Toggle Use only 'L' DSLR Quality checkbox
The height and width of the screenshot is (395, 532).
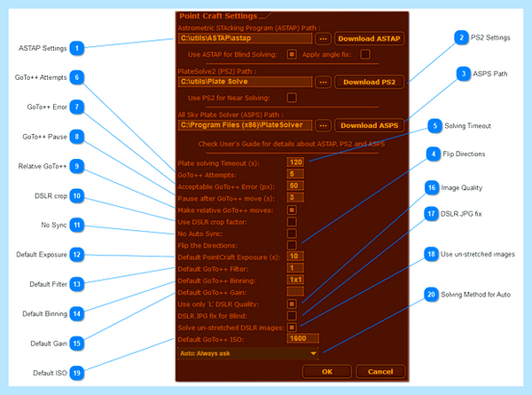[292, 304]
